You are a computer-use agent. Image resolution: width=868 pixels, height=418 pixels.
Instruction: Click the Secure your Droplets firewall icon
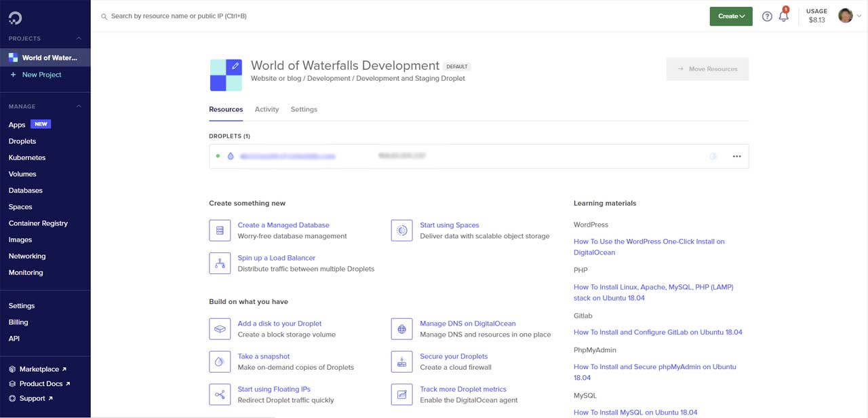point(402,362)
